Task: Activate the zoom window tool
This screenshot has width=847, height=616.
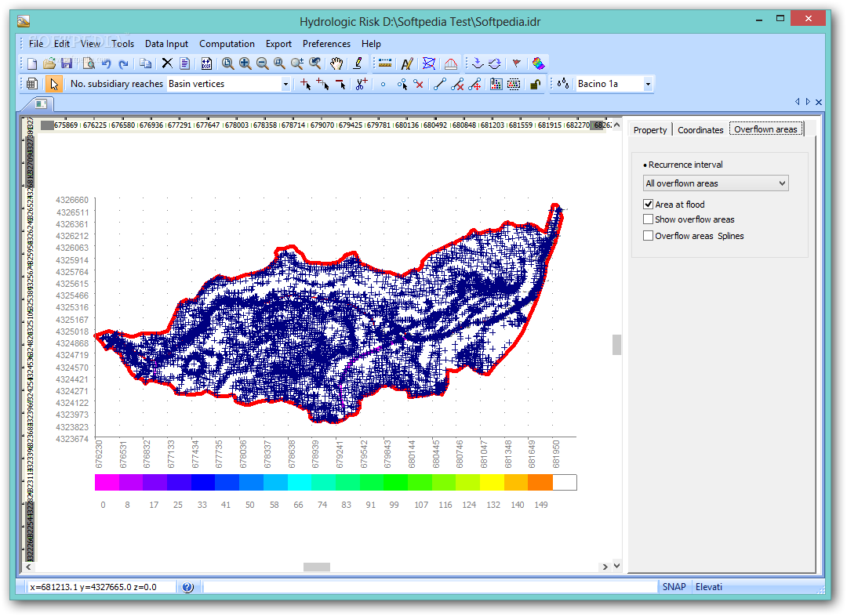Action: [280, 63]
